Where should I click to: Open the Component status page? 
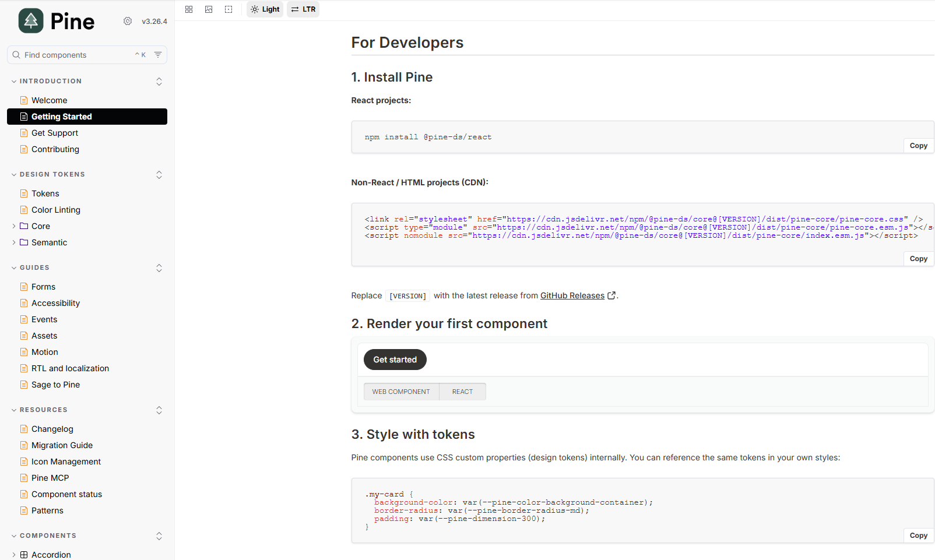87,494
